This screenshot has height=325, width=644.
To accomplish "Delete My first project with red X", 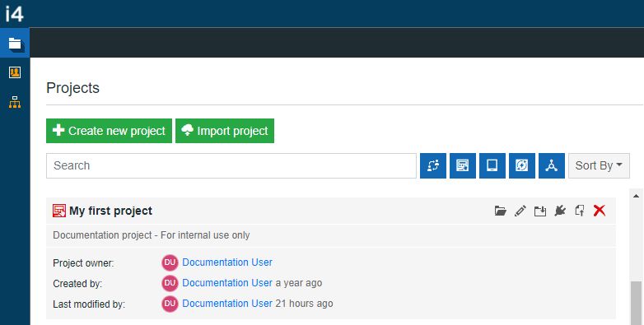I will 600,211.
